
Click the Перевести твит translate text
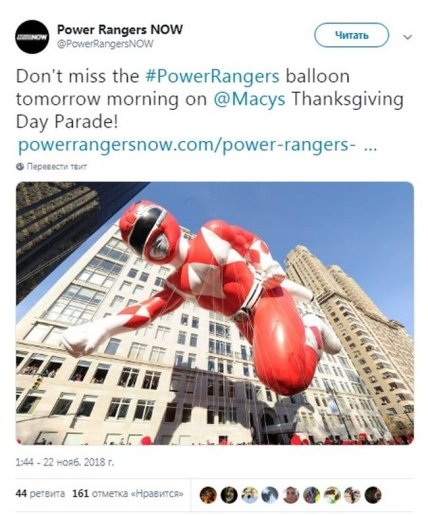[x=57, y=166]
